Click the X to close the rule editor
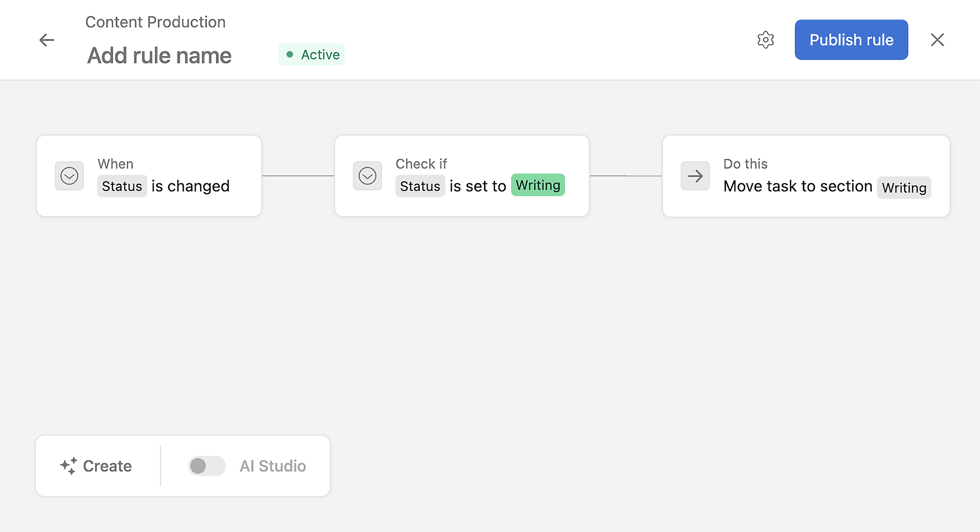This screenshot has width=980, height=532. point(937,40)
